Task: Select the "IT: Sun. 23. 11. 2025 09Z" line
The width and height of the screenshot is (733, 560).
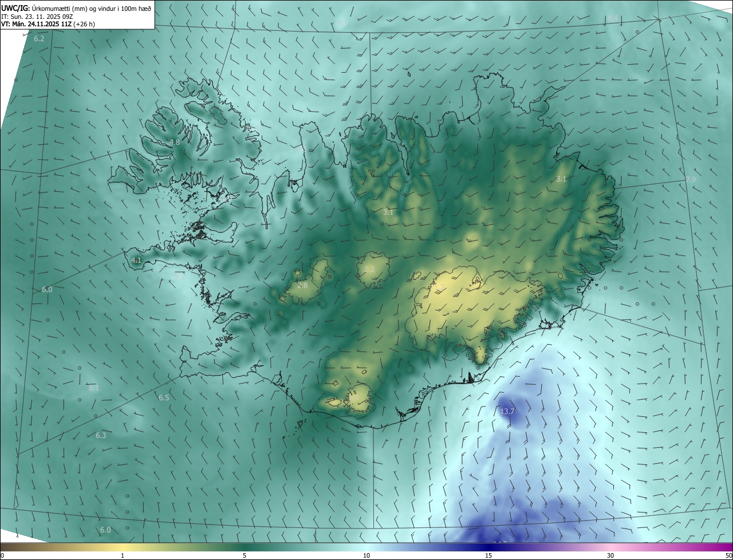Action: [x=37, y=17]
